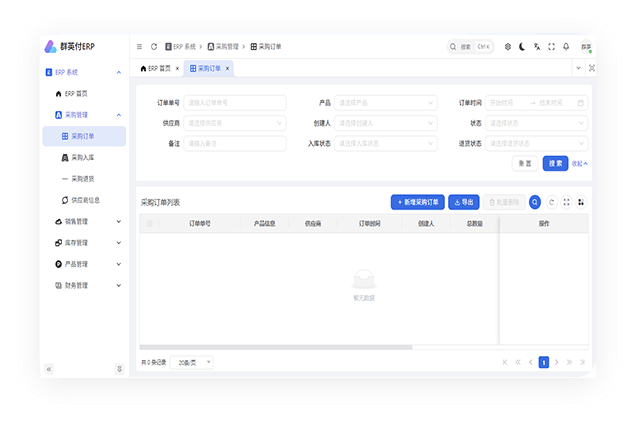Click the 订单单号 input field
The image size is (635, 422).
(235, 102)
